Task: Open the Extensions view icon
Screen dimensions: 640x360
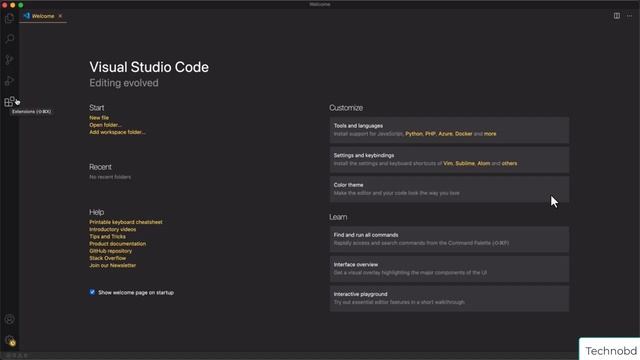Action: coord(9,101)
